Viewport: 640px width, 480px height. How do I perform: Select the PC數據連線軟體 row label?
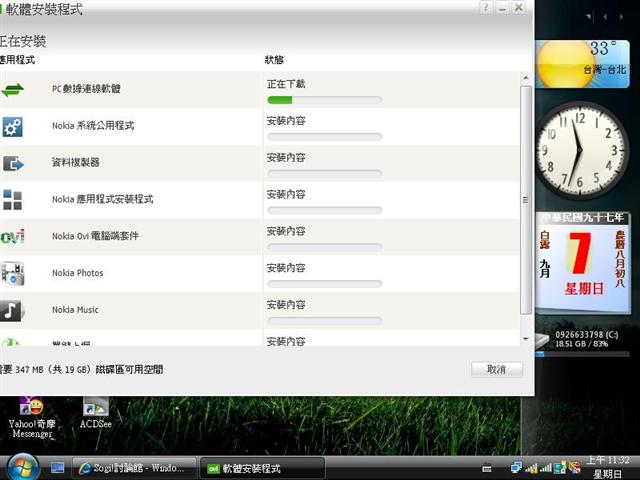click(x=86, y=89)
